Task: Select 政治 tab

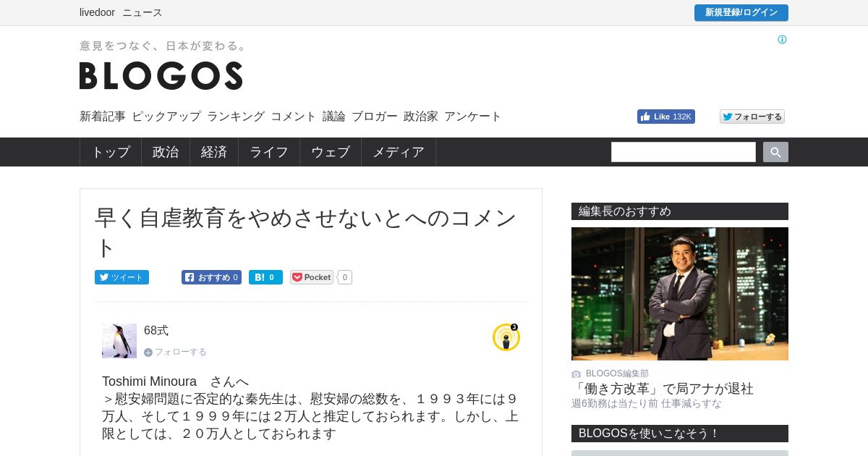Action: tap(166, 152)
